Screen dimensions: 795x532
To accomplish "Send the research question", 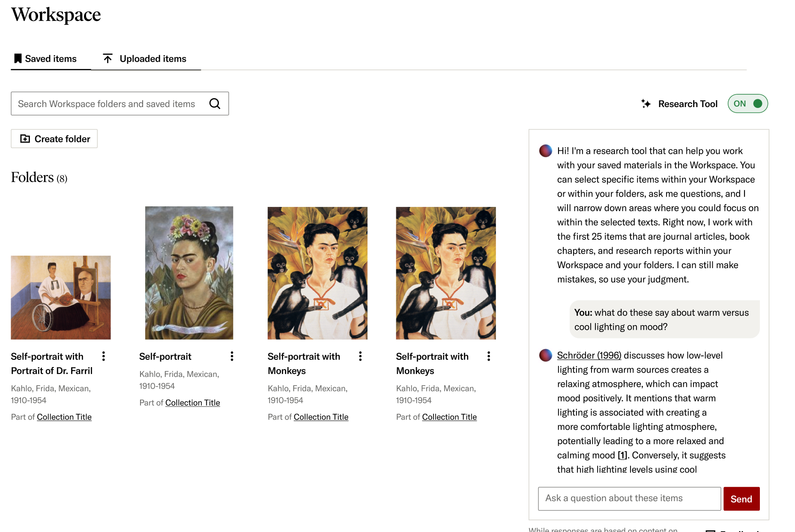I will (741, 499).
